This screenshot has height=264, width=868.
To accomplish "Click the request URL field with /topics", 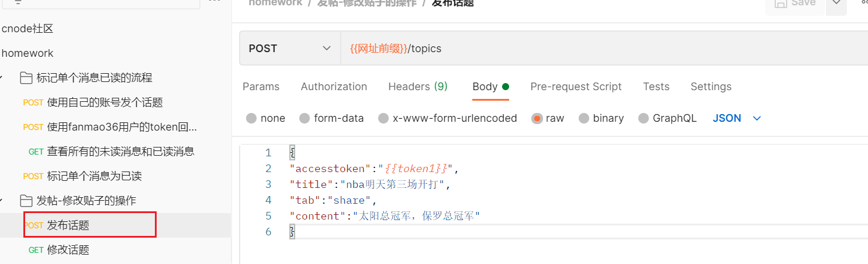I will pyautogui.click(x=585, y=49).
